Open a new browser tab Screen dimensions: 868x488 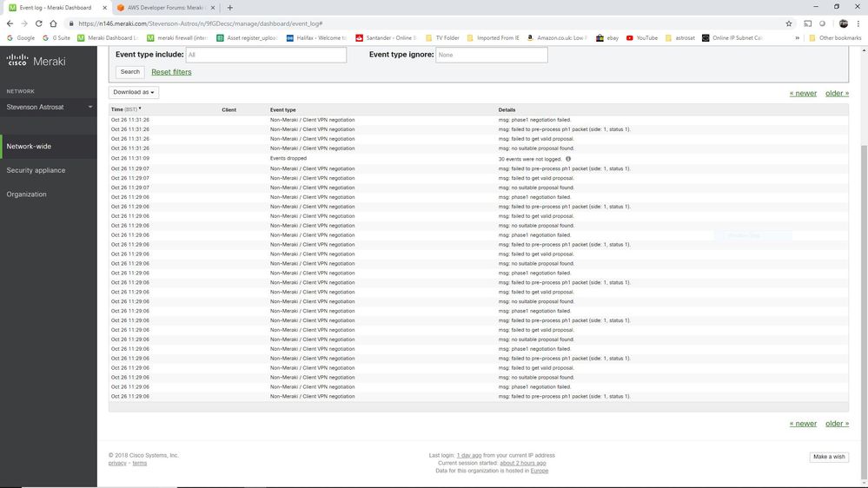[229, 8]
